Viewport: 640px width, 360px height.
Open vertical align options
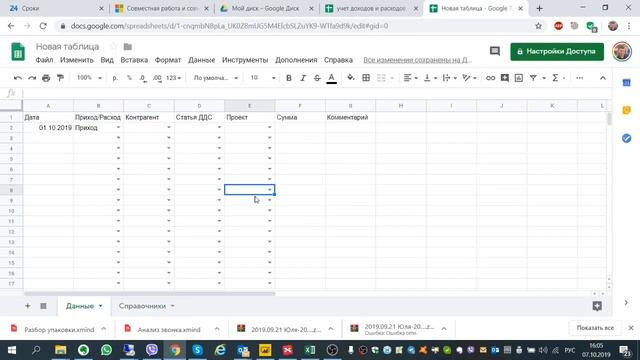point(430,78)
